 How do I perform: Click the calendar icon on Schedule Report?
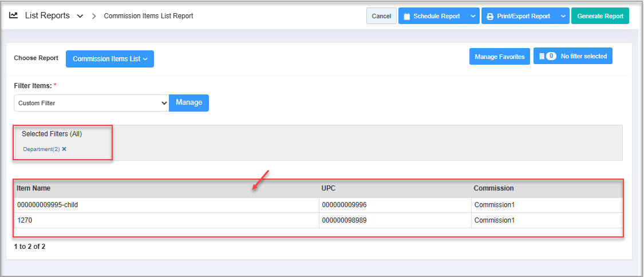click(407, 17)
